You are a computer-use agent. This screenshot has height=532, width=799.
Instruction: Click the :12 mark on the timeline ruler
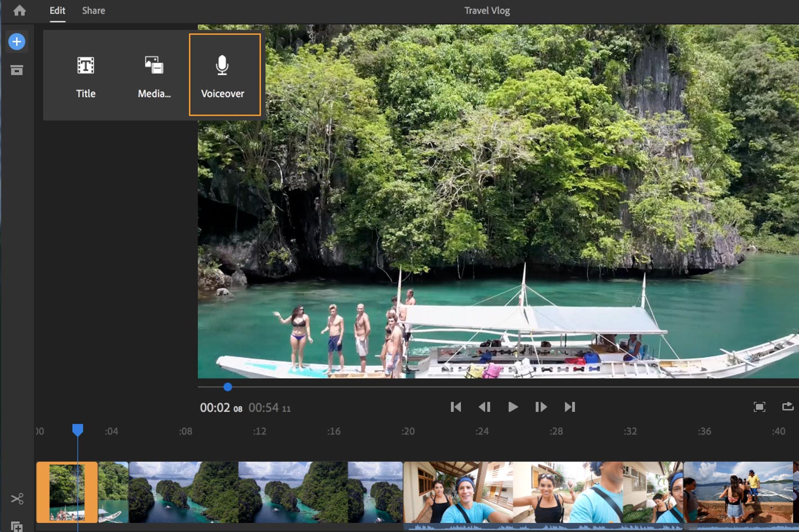coord(259,431)
